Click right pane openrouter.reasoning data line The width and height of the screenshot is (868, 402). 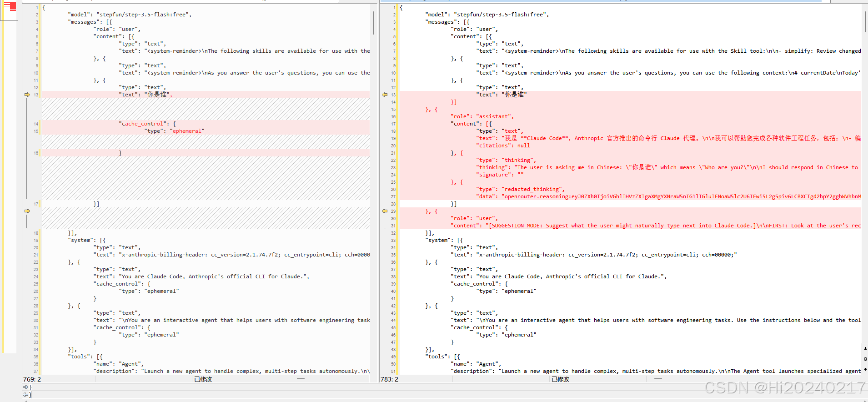[668, 196]
